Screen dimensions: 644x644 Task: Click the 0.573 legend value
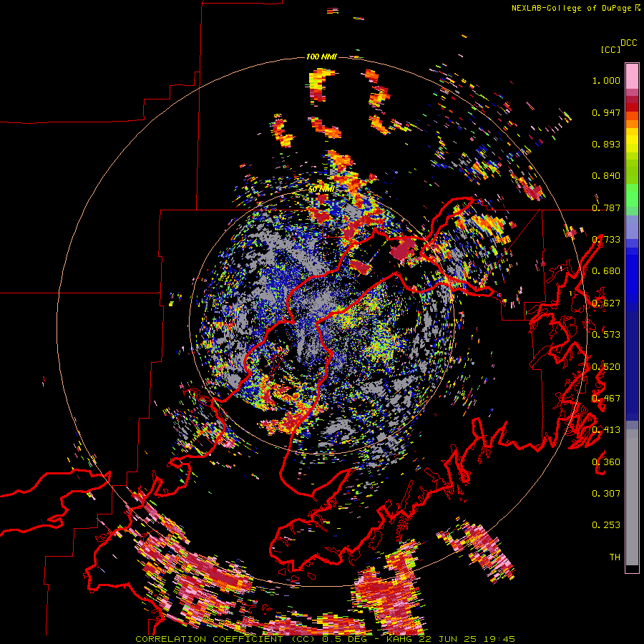tap(606, 335)
